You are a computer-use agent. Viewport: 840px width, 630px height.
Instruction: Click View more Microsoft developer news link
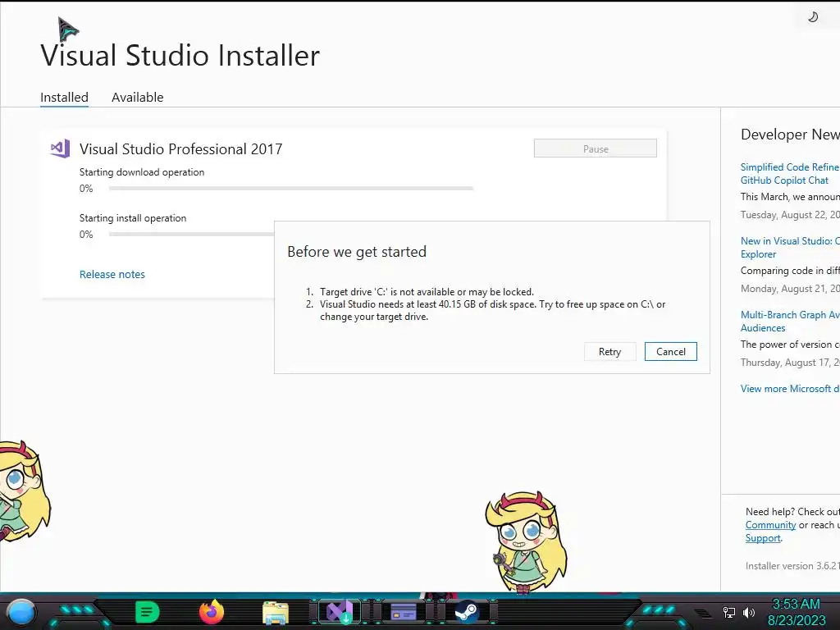click(790, 389)
